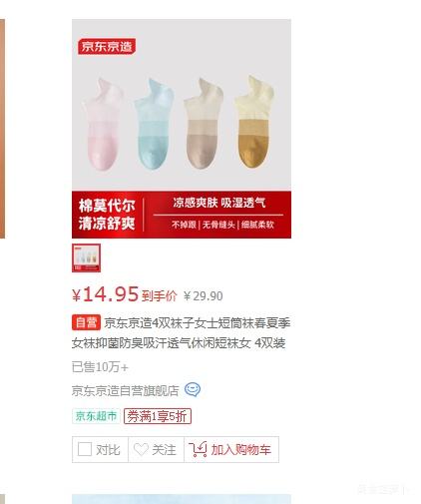421x504 pixels.
Task: Click the 京东超市 green tag
Action: pyautogui.click(x=96, y=416)
